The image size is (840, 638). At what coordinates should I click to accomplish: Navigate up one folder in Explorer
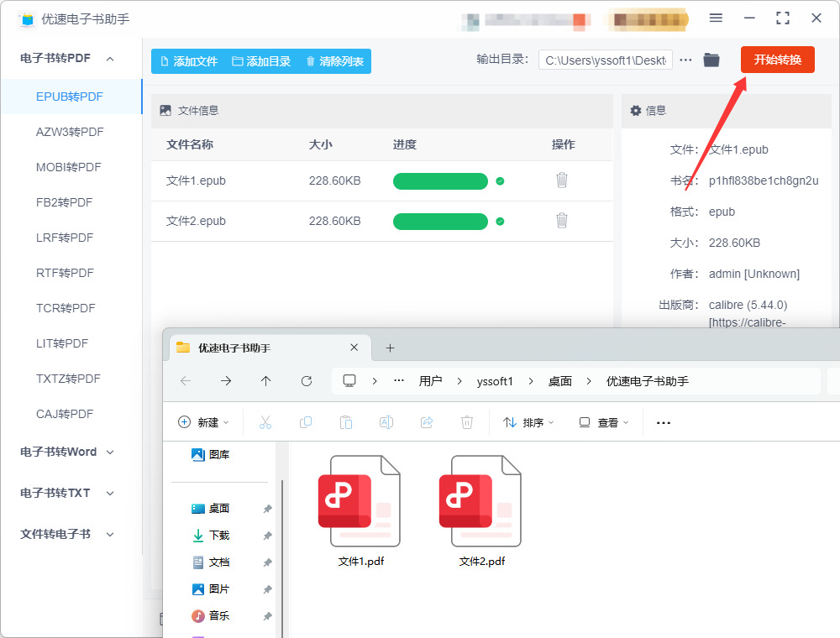click(x=265, y=381)
